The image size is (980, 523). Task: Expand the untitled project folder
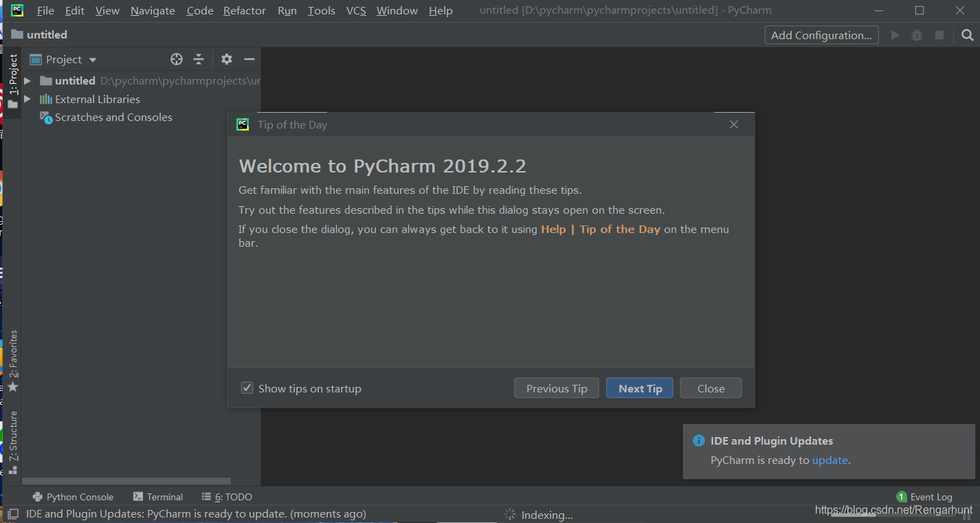(x=27, y=81)
